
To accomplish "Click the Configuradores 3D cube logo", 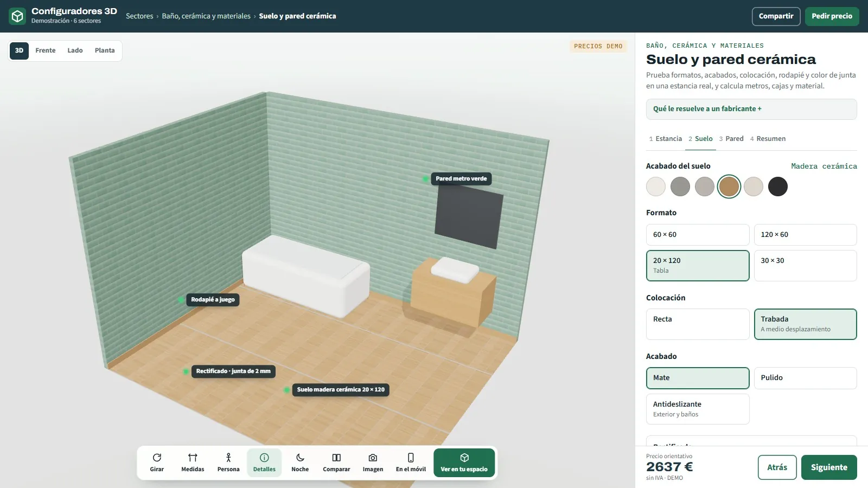I will pyautogui.click(x=17, y=16).
